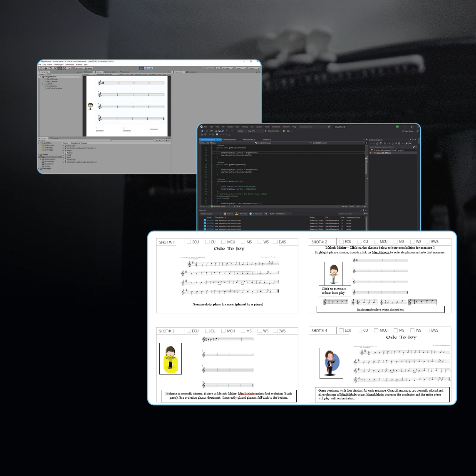Click the Pause button in Unity toolbar

(x=146, y=68)
